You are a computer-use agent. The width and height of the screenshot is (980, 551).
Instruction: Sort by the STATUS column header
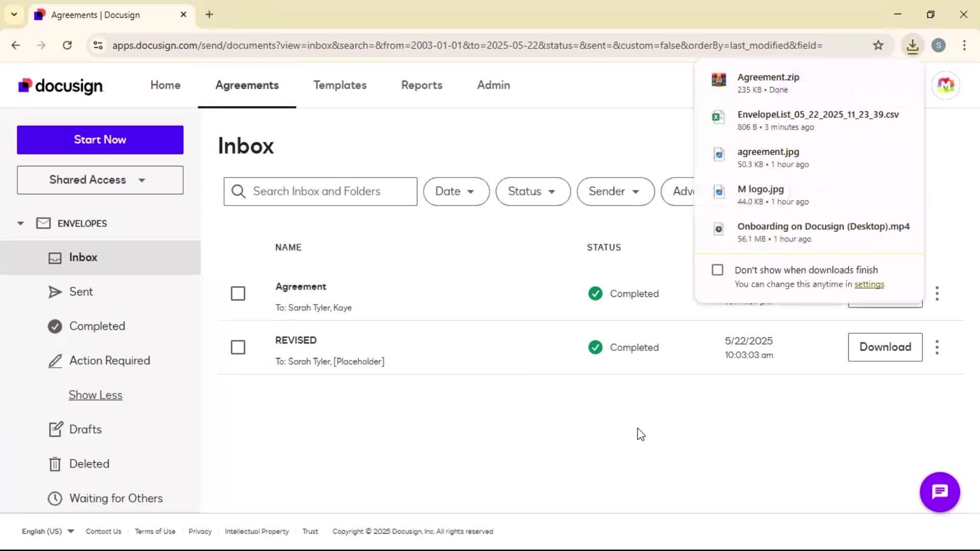tap(604, 247)
